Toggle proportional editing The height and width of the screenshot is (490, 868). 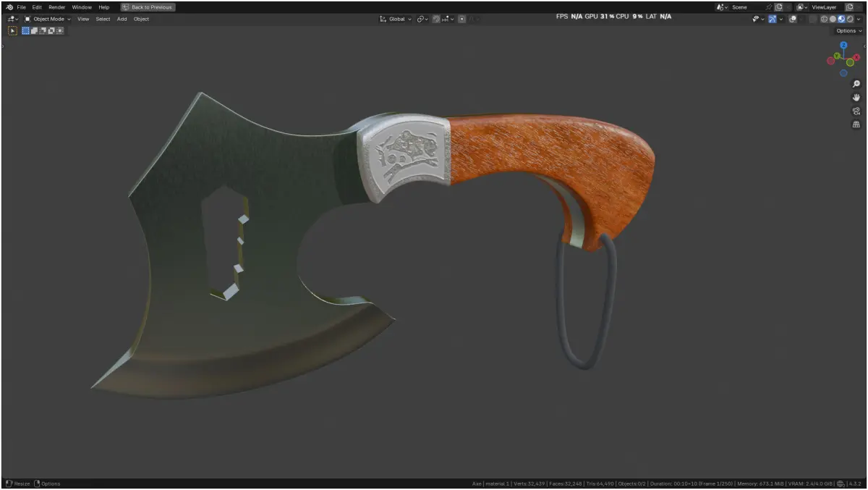(461, 19)
